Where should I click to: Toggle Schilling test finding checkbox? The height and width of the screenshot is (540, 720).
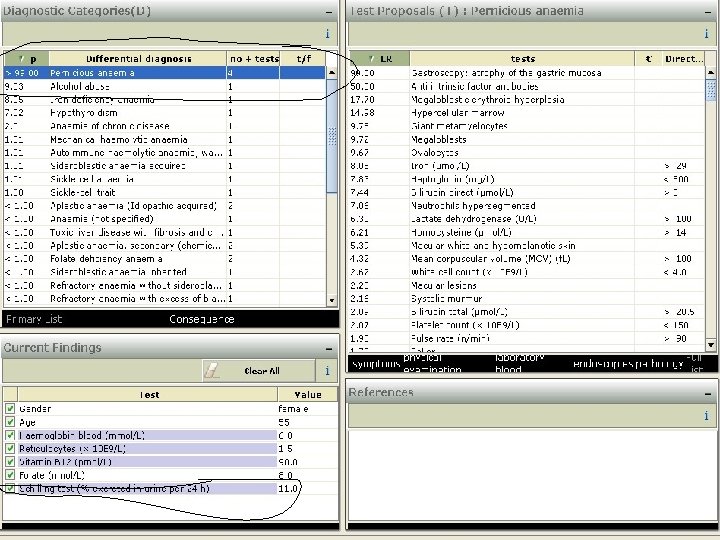[10, 488]
